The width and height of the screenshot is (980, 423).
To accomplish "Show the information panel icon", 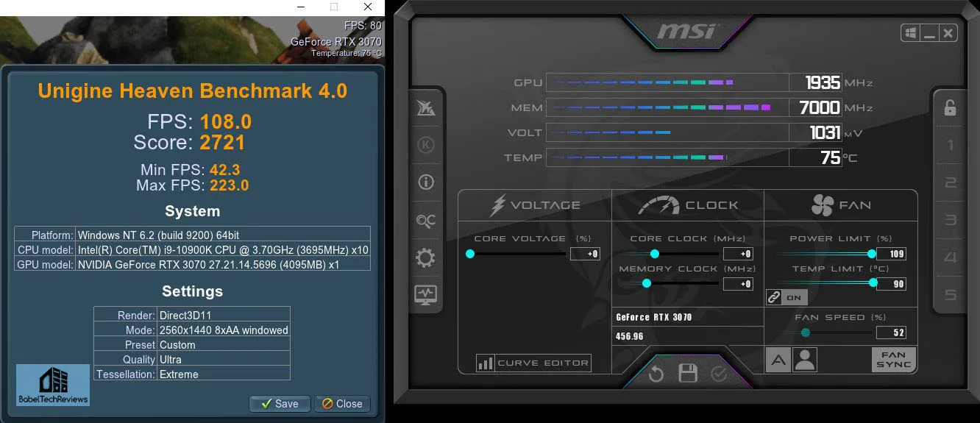I will point(426,182).
